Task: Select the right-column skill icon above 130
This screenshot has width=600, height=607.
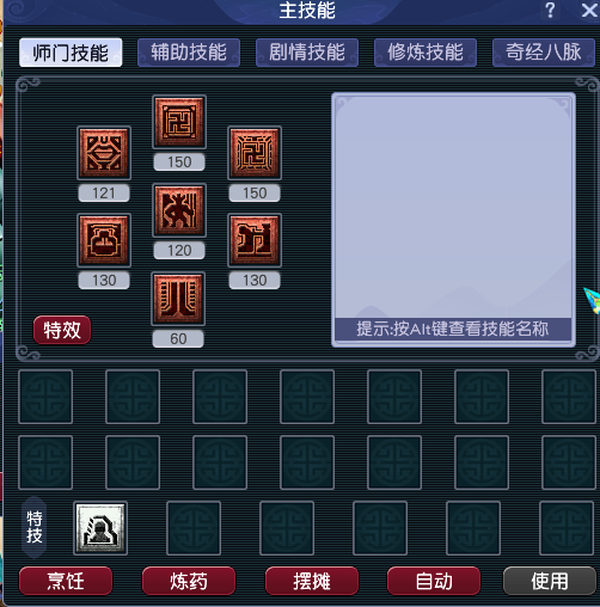Action: pos(254,240)
